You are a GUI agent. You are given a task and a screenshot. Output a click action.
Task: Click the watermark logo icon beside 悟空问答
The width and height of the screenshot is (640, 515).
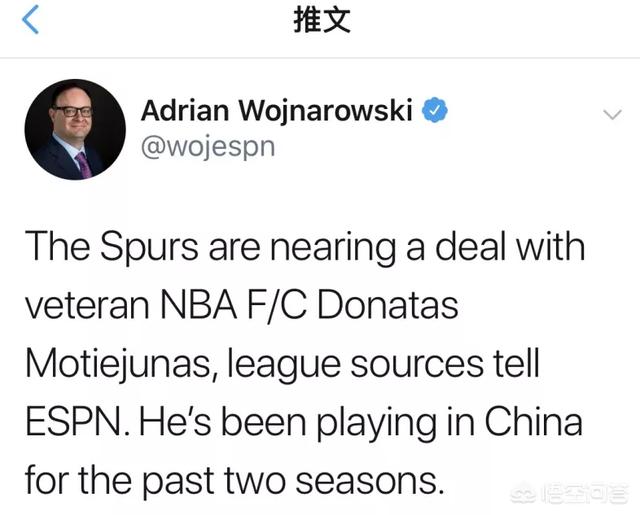(x=525, y=494)
